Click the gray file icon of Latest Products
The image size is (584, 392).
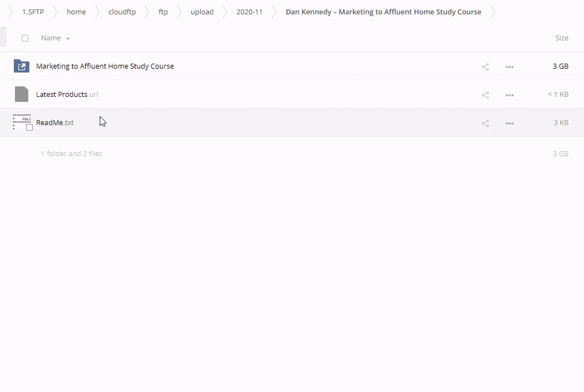coord(22,94)
